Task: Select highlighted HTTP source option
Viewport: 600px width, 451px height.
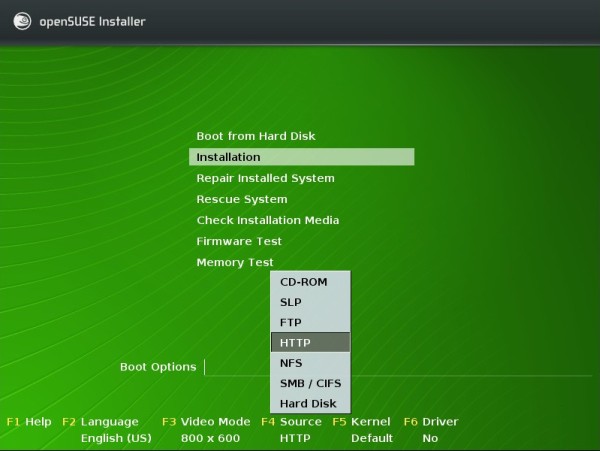Action: click(x=310, y=342)
